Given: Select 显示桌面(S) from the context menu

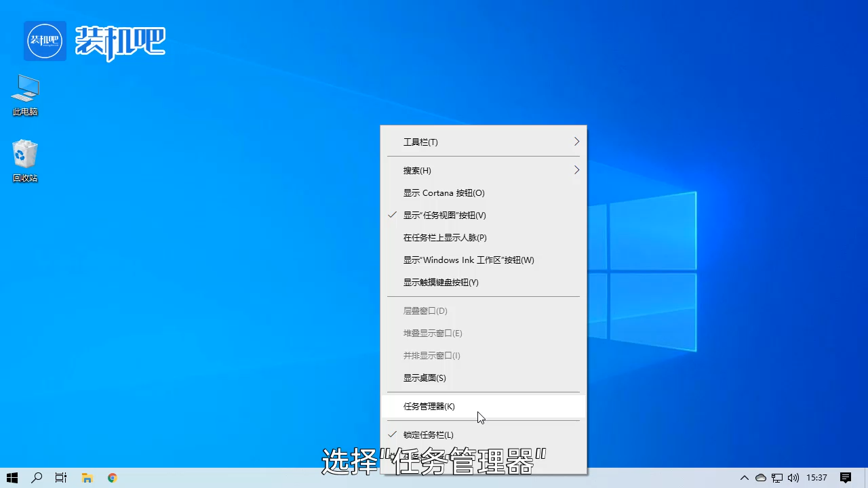Looking at the screenshot, I should (x=425, y=378).
